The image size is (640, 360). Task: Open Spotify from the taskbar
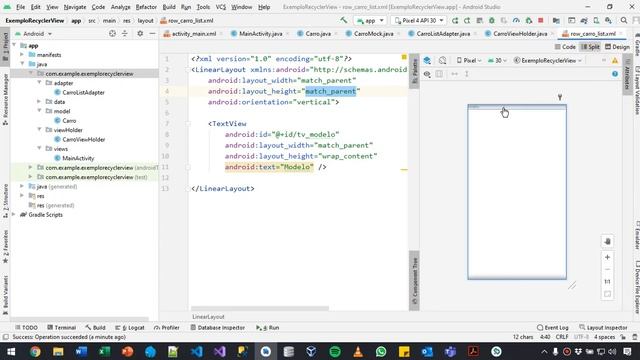[335, 351]
